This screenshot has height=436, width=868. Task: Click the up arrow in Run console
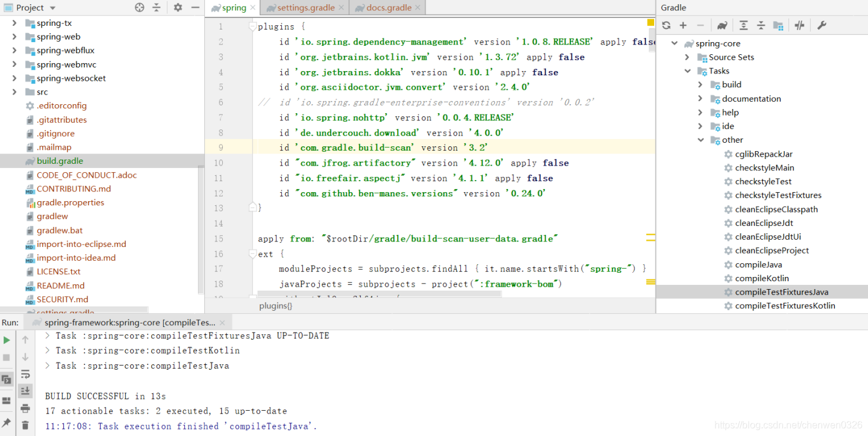[25, 340]
